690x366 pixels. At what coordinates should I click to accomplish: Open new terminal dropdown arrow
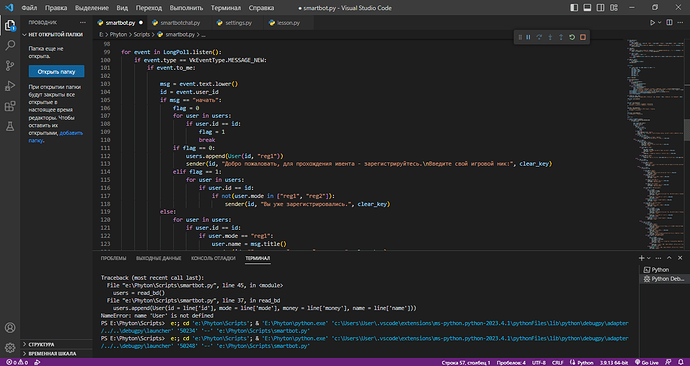[649, 258]
